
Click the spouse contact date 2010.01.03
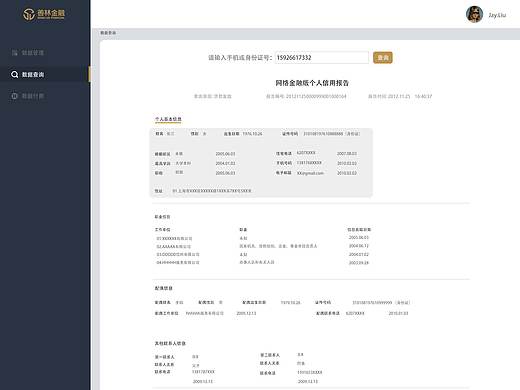point(398,313)
